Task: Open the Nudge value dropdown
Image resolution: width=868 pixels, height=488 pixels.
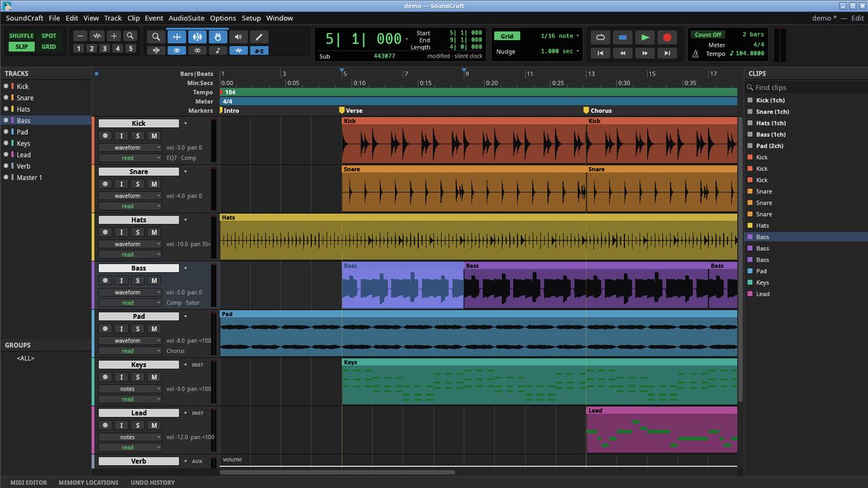Action: pyautogui.click(x=560, y=52)
